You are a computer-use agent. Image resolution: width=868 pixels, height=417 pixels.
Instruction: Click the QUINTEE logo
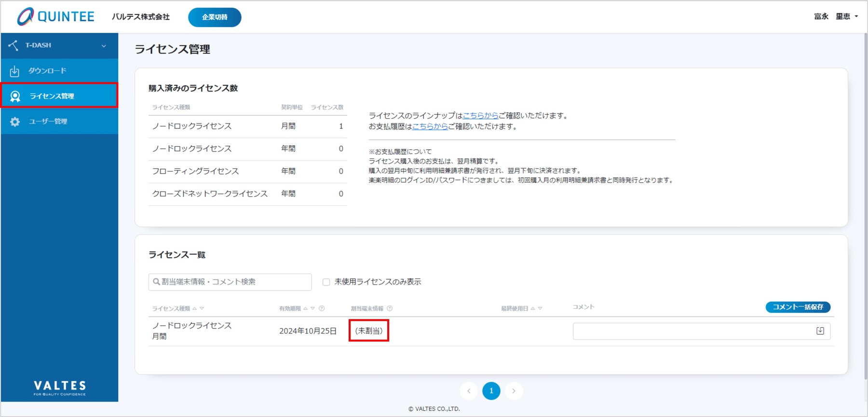(56, 17)
